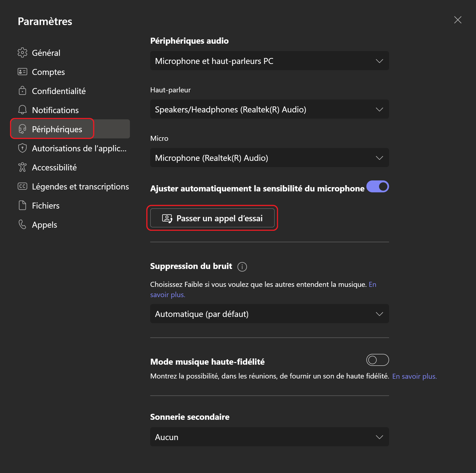
Task: Click the bell icon for Notifications
Action: pos(22,110)
